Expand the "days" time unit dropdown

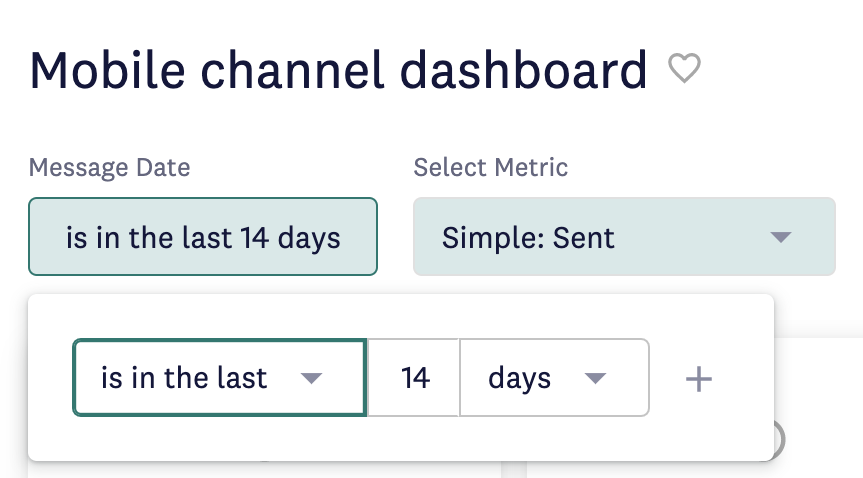554,378
